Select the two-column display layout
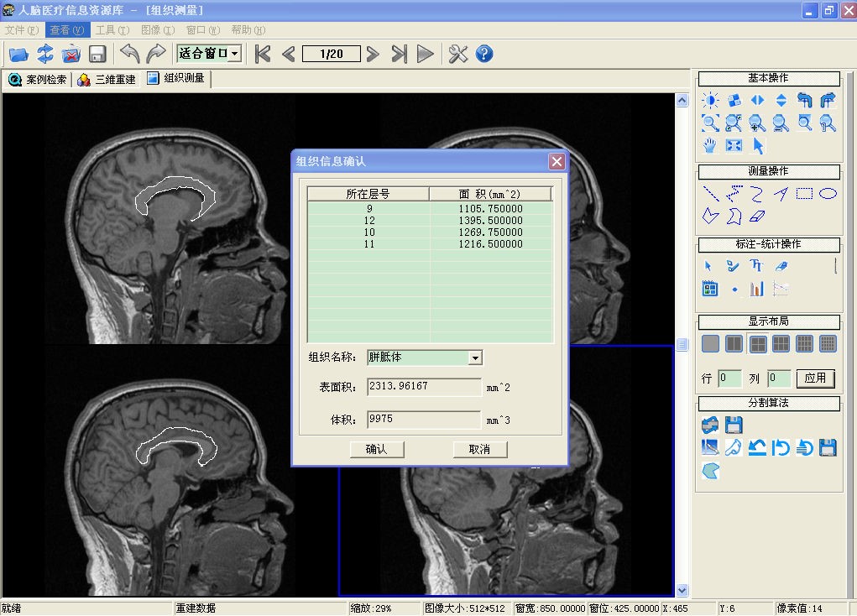This screenshot has width=857, height=616. (734, 343)
